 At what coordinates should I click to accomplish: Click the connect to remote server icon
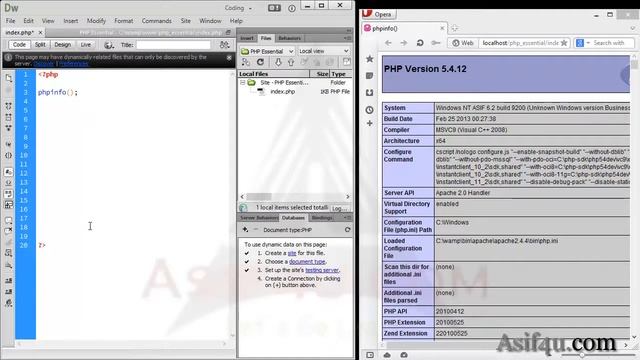coord(246,62)
